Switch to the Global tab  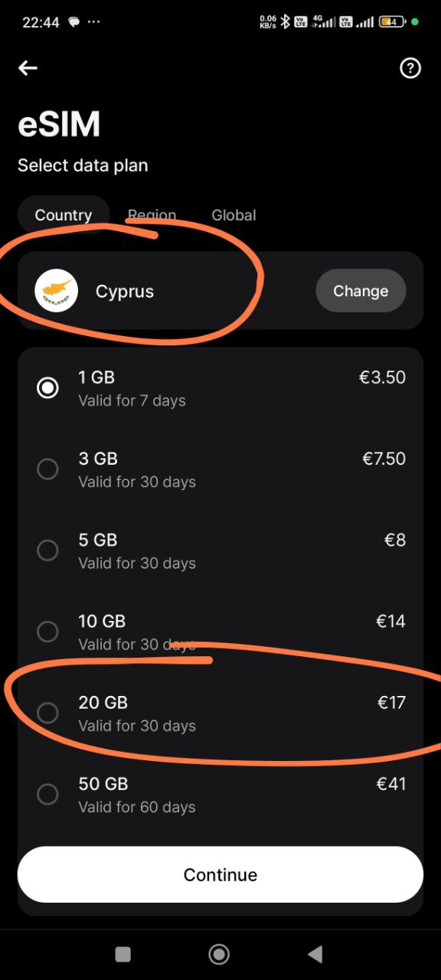click(234, 215)
